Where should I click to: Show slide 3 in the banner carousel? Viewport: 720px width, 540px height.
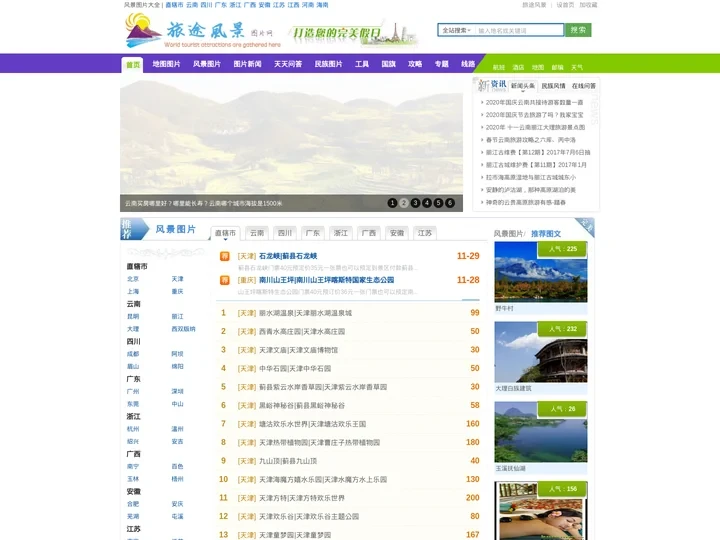click(x=415, y=202)
